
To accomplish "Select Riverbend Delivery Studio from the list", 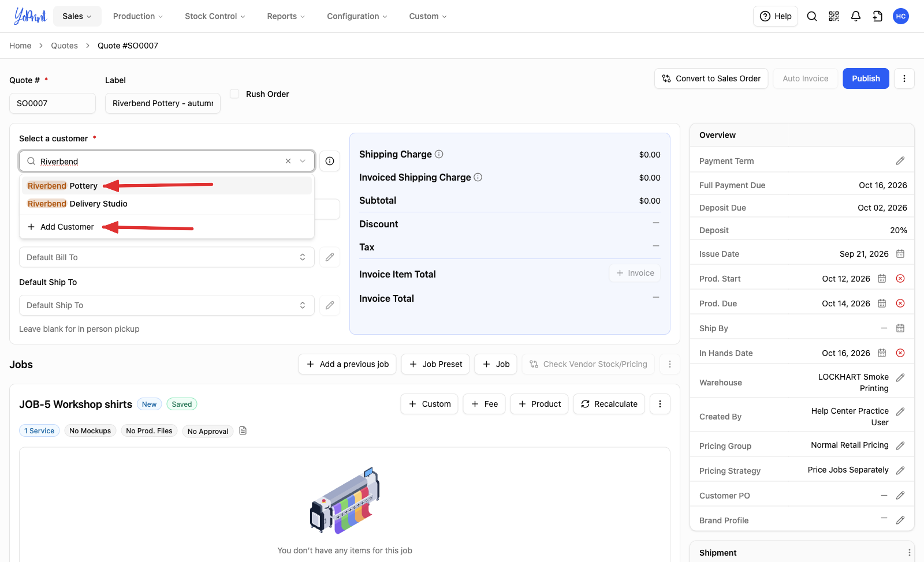I will coord(167,204).
